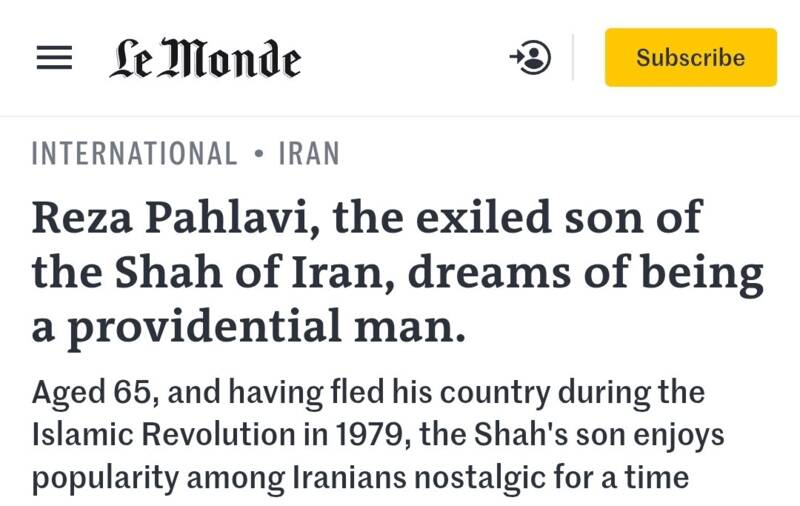Click the dot separator between section labels

coord(259,155)
